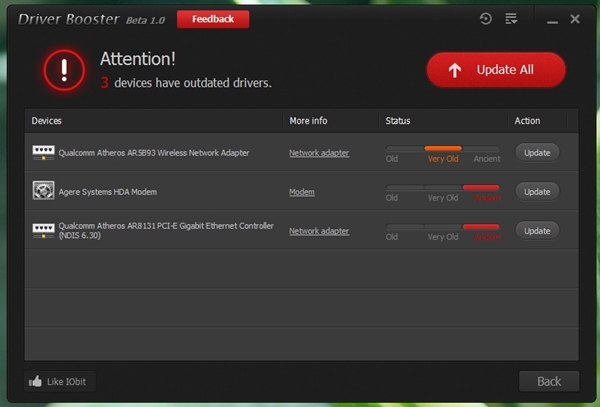600x407 pixels.
Task: Click the Like IObit thumbs-up button
Action: point(60,381)
